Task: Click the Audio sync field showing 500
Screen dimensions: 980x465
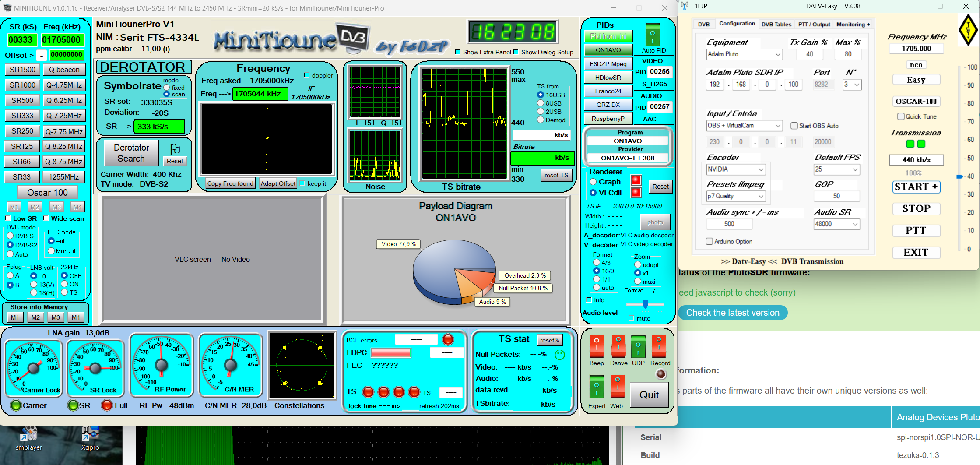Action: point(729,224)
